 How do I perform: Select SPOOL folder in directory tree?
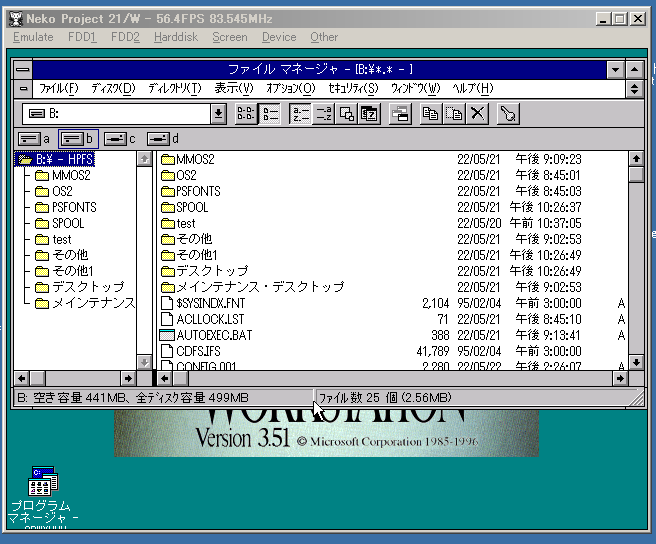[x=59, y=223]
